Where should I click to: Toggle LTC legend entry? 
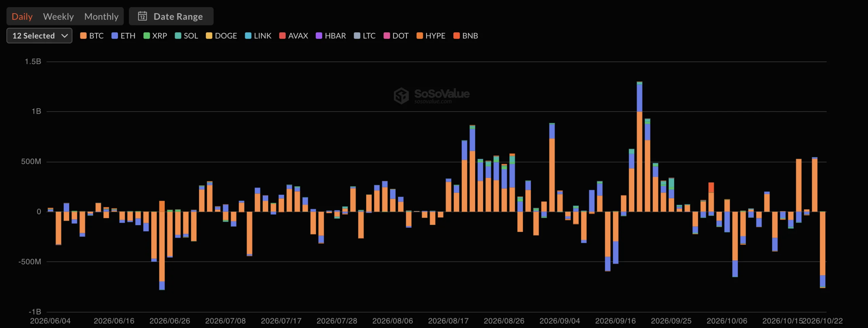click(x=364, y=36)
